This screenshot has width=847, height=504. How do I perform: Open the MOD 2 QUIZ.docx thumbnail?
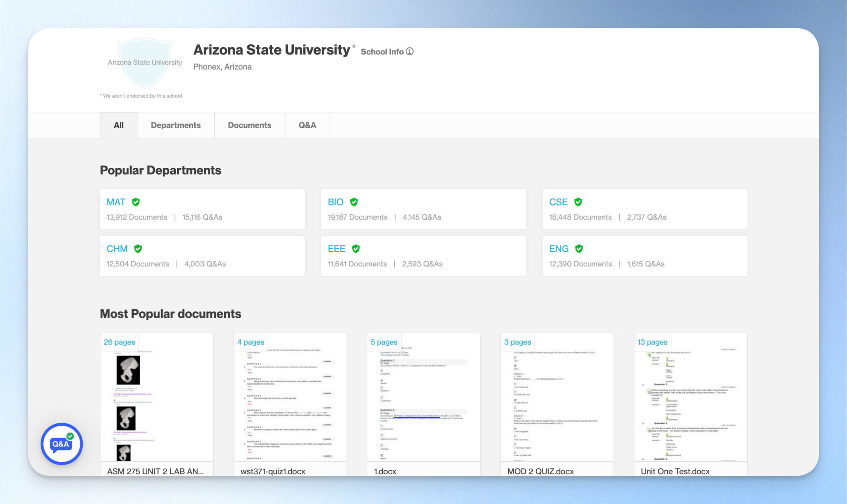coord(557,404)
